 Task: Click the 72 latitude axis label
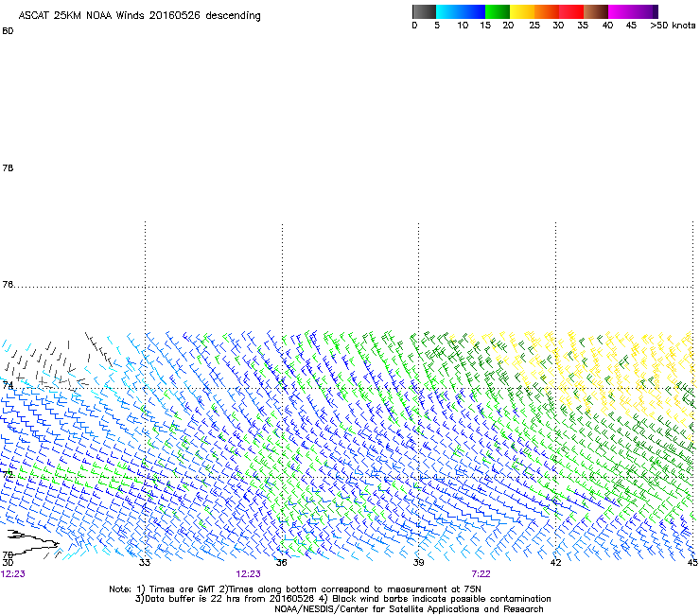8,474
